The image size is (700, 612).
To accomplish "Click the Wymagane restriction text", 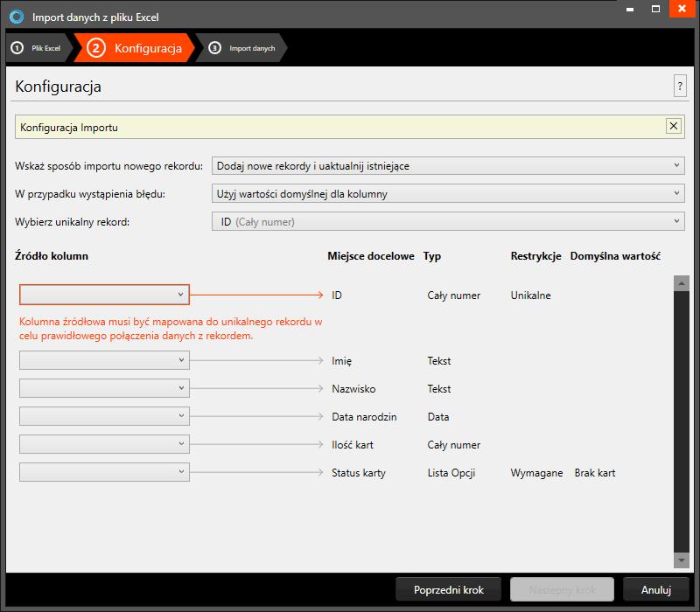I will point(536,473).
